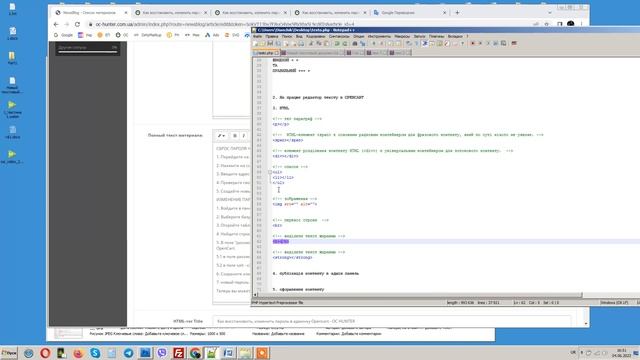Open the Плагины menu in Notepad++
This screenshot has height=360, width=640.
coord(436,36)
